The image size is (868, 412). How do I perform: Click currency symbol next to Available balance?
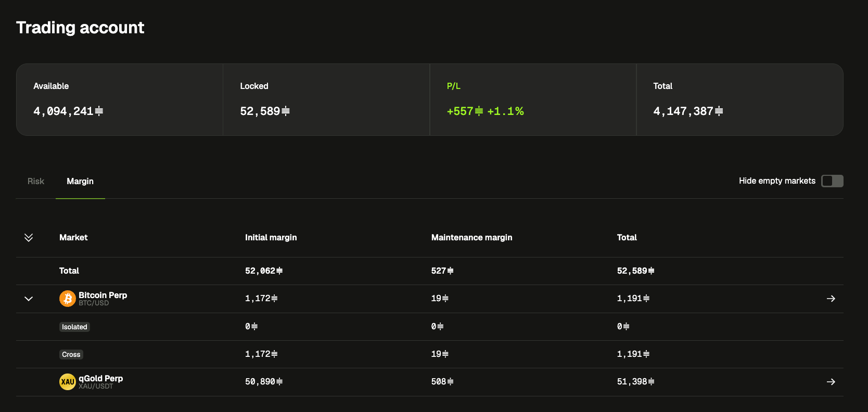(99, 111)
